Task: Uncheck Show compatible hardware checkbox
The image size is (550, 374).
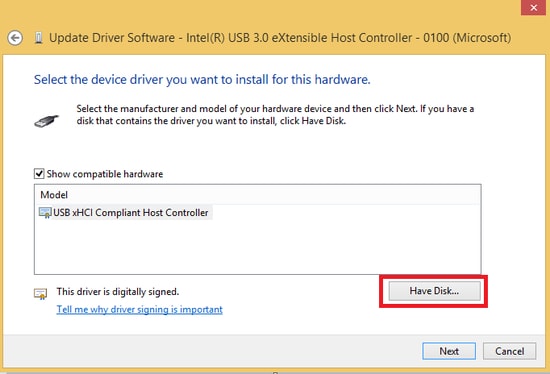Action: (39, 174)
